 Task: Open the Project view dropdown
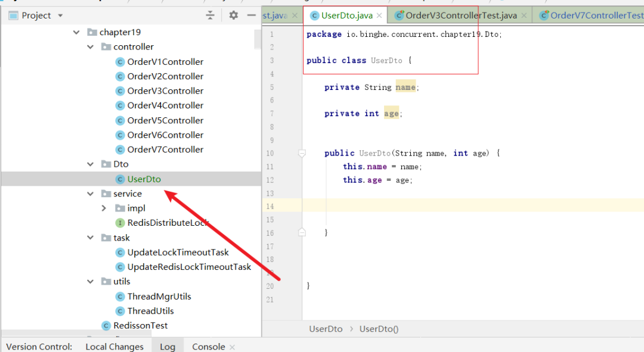[60, 15]
